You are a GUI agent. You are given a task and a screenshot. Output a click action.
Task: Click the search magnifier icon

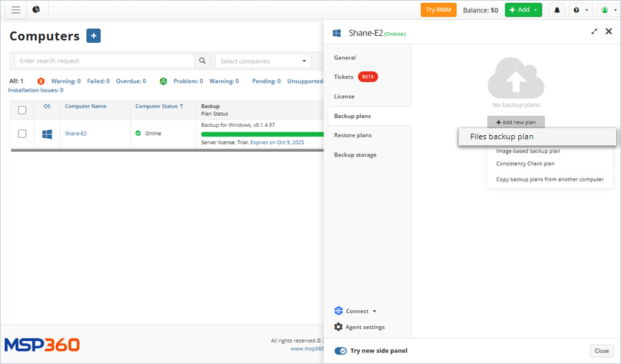coord(202,61)
